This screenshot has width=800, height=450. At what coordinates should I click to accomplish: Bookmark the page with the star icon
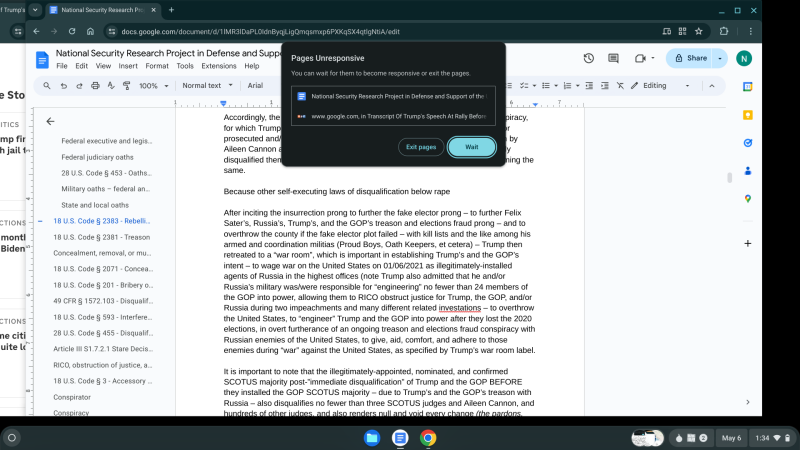[x=698, y=32]
